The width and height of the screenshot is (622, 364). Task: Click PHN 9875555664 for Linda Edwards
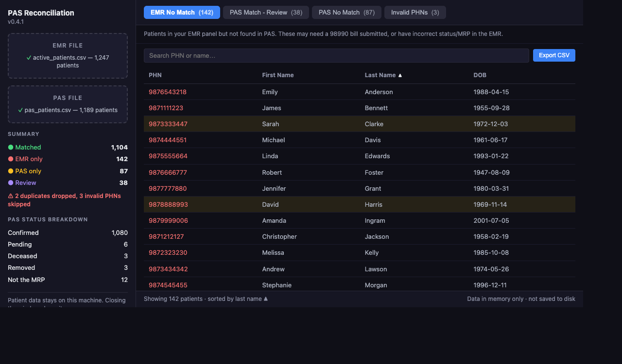pos(168,156)
